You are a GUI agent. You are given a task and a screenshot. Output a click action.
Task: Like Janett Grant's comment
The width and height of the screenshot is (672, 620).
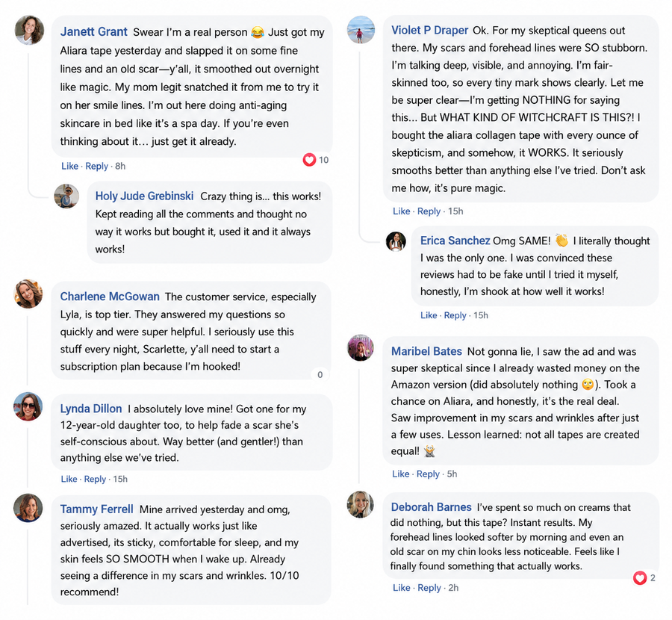(x=70, y=166)
